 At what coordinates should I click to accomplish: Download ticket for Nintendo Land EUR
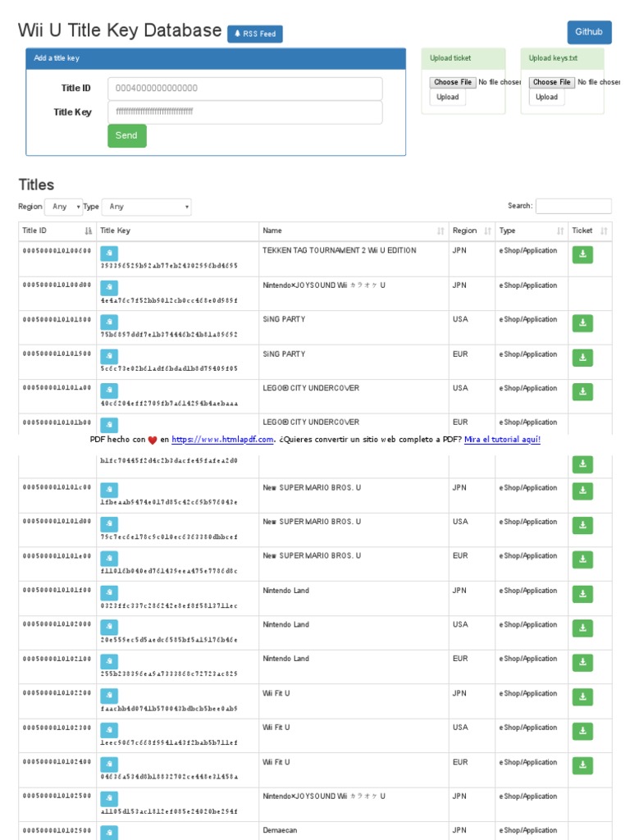[x=582, y=662]
